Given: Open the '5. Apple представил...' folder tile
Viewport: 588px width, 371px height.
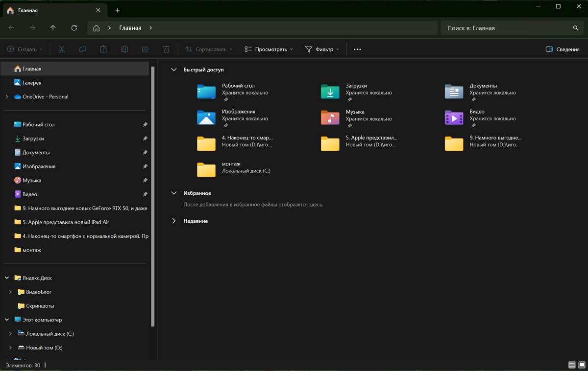Looking at the screenshot, I should (x=359, y=142).
